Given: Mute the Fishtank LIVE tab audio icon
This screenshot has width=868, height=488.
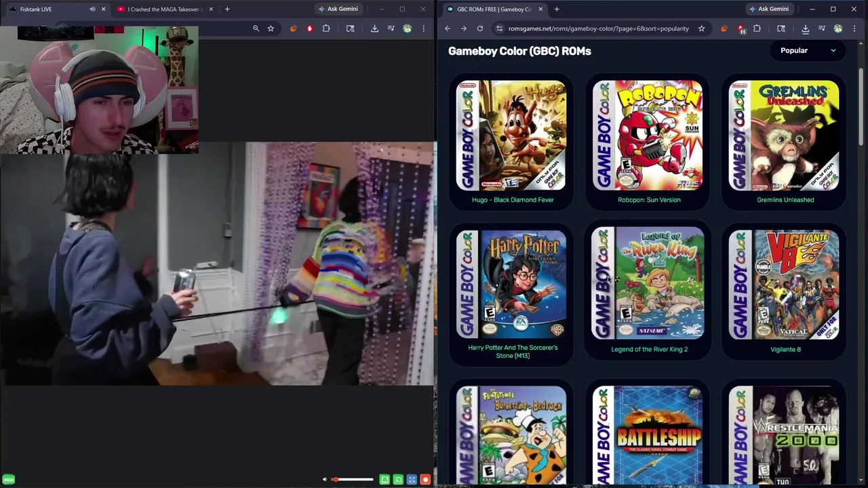Looking at the screenshot, I should click(93, 9).
